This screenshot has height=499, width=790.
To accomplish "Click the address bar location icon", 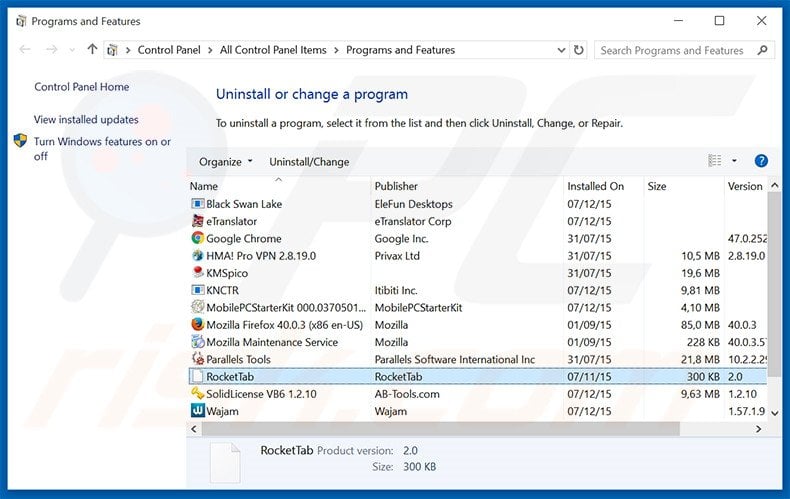I will click(x=112, y=50).
